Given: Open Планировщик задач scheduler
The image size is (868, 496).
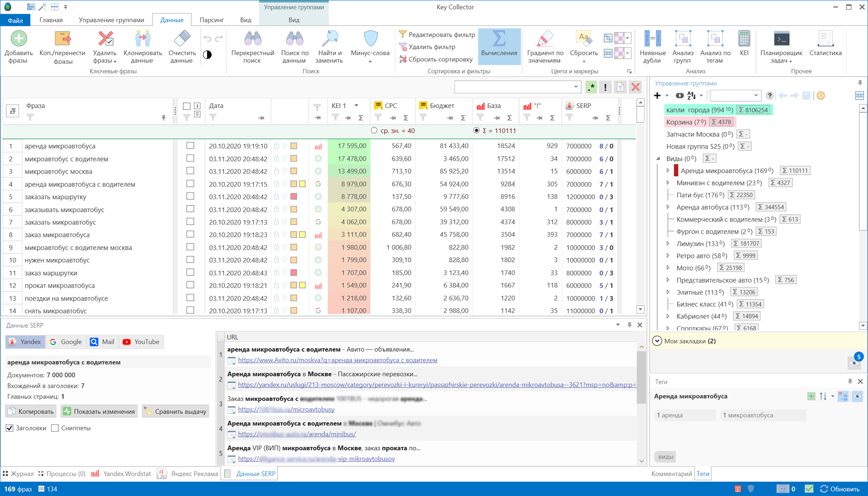Looking at the screenshot, I should (x=781, y=40).
